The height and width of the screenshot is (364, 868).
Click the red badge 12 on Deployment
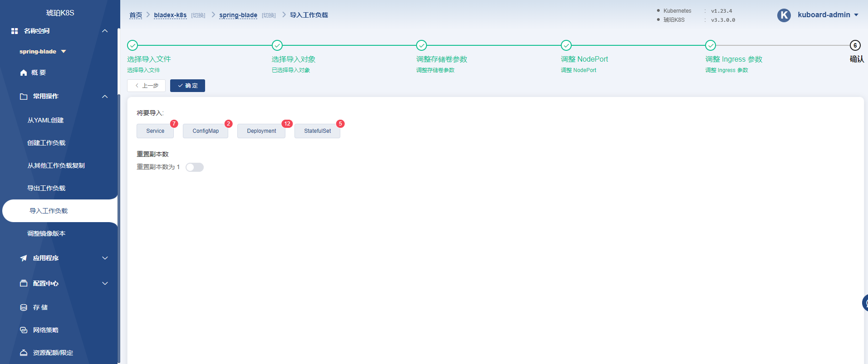click(x=287, y=124)
